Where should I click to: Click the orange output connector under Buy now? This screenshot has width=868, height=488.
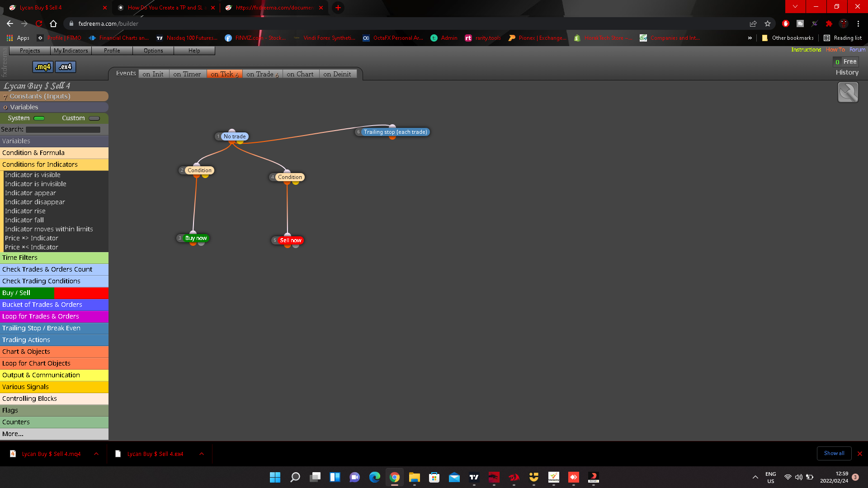(x=193, y=244)
